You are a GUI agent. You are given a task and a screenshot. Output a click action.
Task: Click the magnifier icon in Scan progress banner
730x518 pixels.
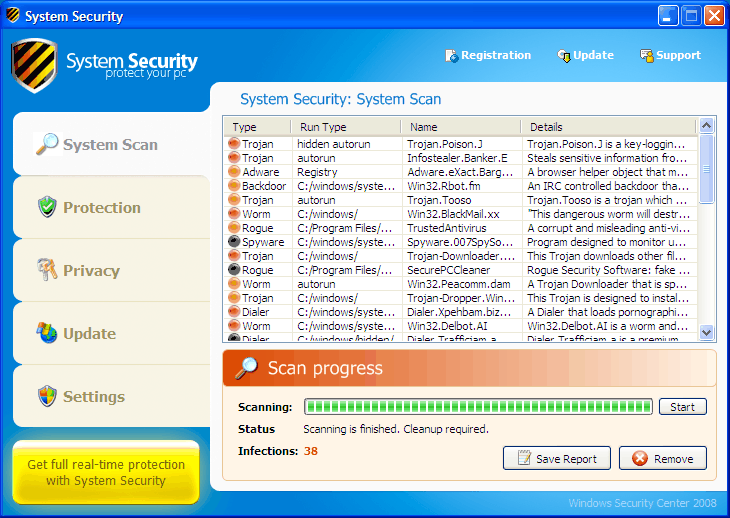246,368
